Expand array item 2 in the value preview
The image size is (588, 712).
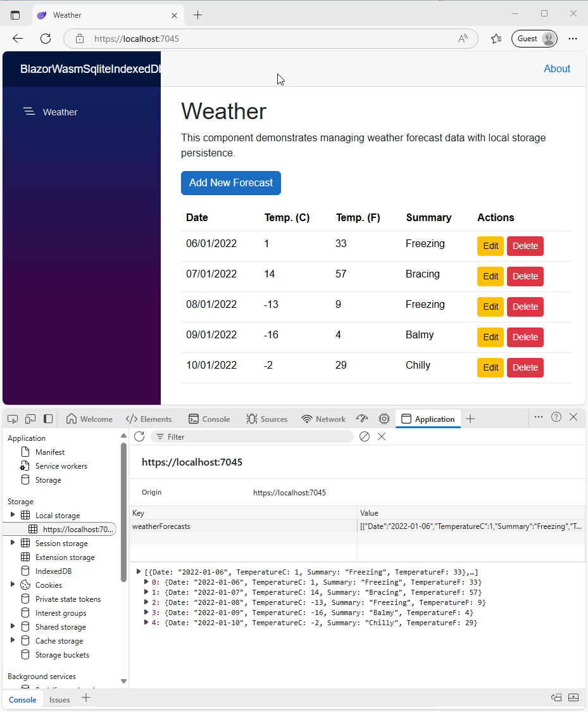[147, 602]
